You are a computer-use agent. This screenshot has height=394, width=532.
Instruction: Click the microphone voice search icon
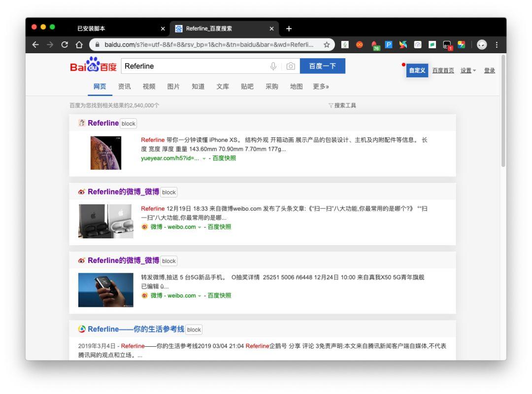click(x=273, y=66)
